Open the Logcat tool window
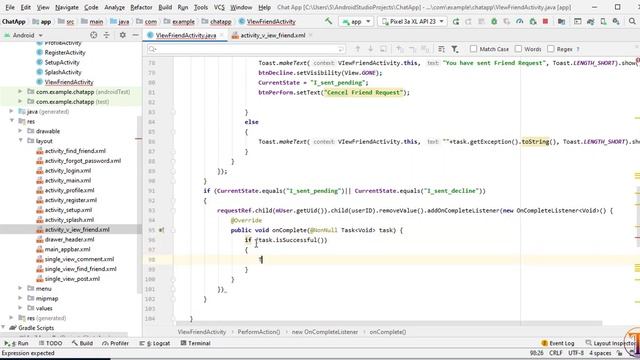640x360 pixels. pyautogui.click(x=155, y=343)
